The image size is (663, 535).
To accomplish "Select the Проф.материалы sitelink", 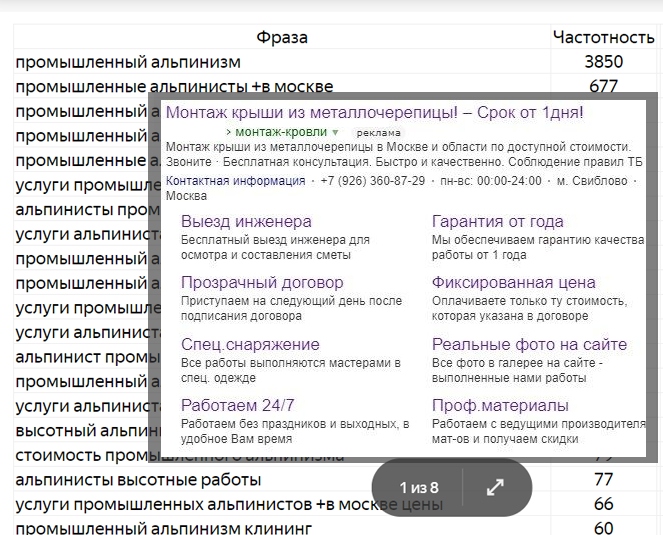I will pos(500,406).
